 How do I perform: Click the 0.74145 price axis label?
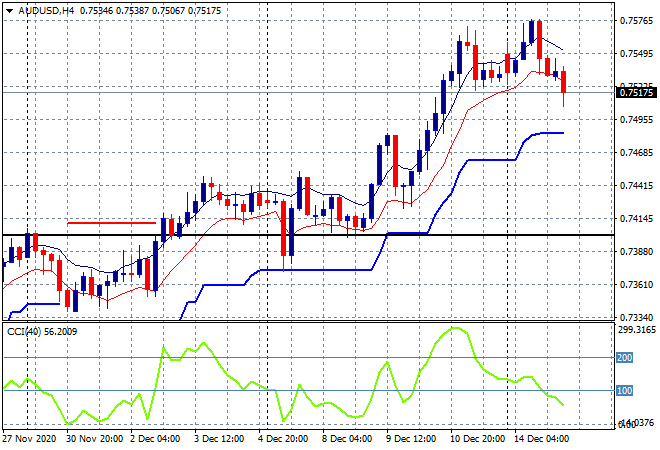636,219
